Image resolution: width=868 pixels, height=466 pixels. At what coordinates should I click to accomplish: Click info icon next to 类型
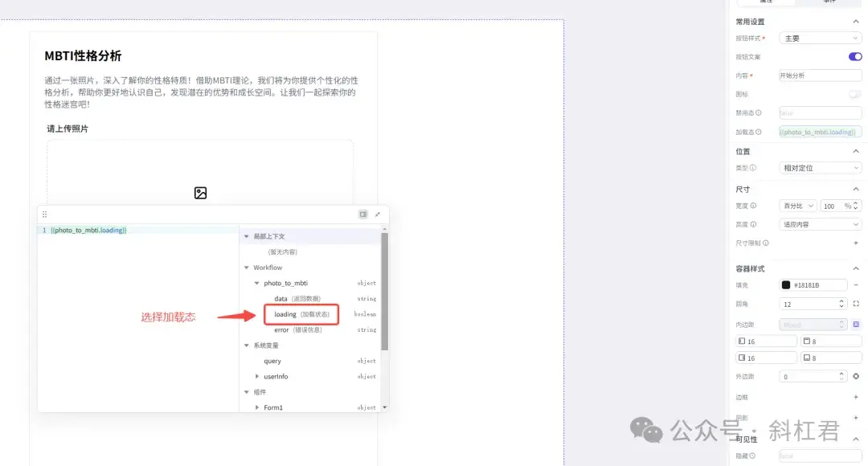point(753,168)
